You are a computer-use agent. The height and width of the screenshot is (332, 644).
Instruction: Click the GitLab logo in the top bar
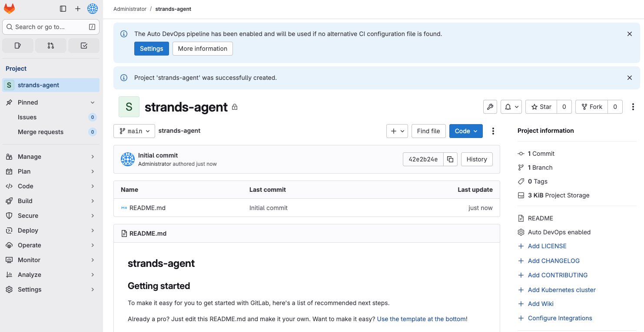pos(9,8)
